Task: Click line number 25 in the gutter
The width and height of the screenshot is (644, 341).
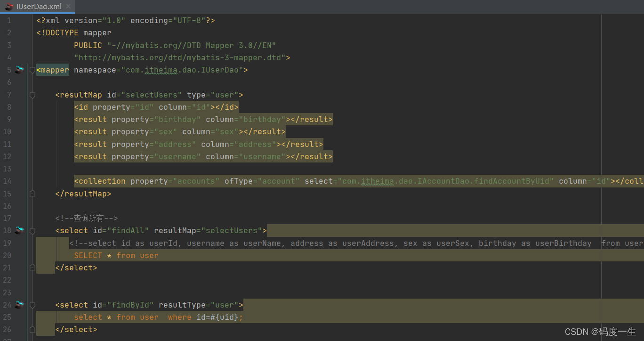Action: [x=7, y=317]
